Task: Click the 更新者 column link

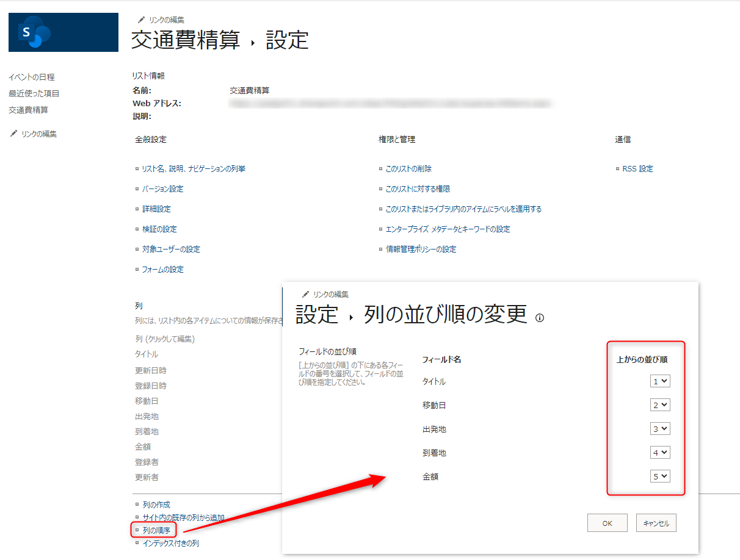Action: point(147,477)
